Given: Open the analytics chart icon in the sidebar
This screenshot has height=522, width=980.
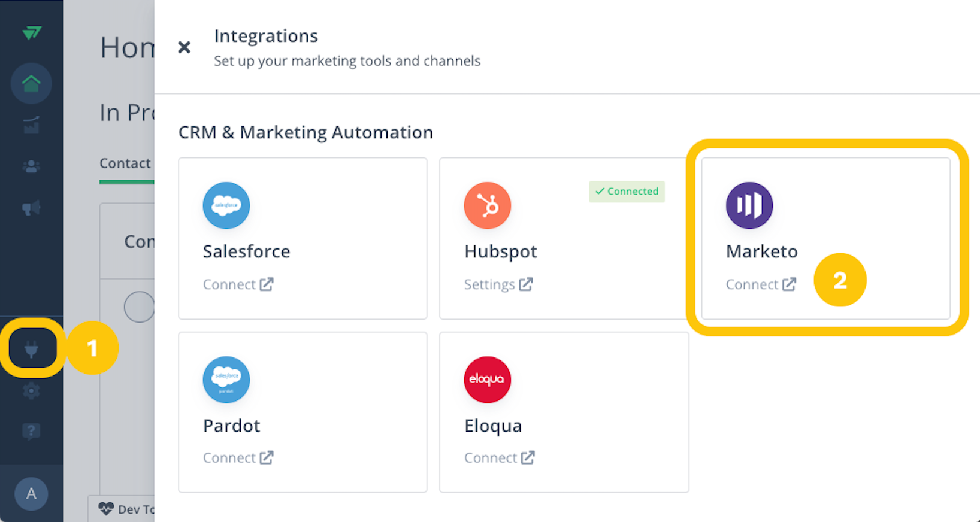Looking at the screenshot, I should tap(31, 125).
